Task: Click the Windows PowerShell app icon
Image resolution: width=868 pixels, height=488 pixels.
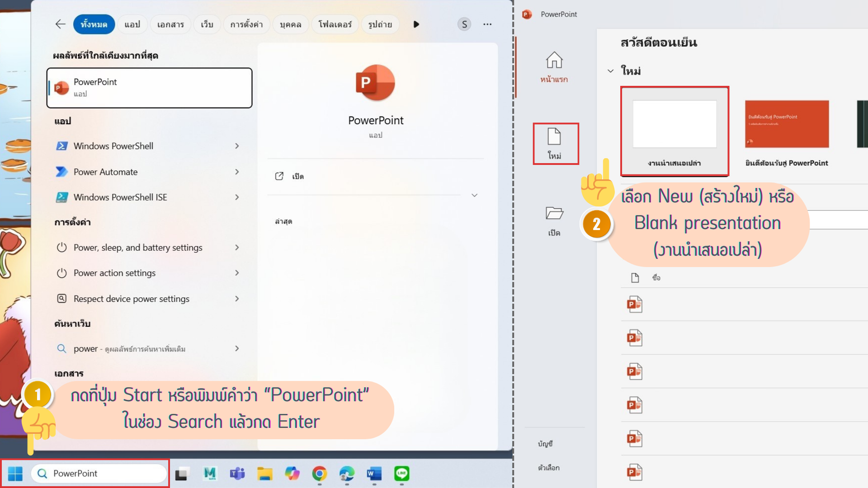Action: 62,146
